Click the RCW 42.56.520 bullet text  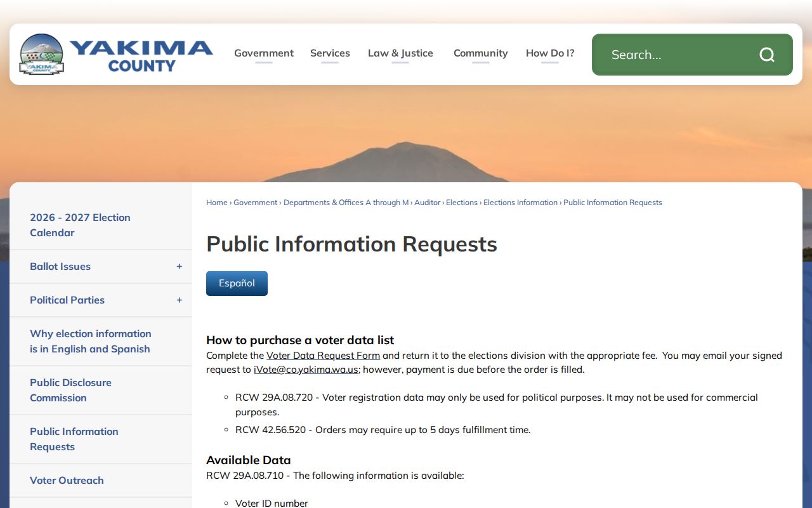click(x=383, y=430)
